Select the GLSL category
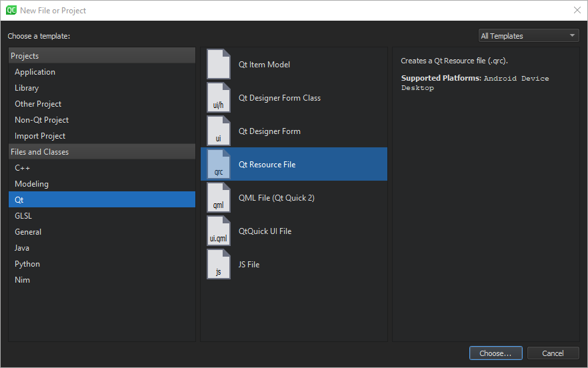 [x=102, y=216]
